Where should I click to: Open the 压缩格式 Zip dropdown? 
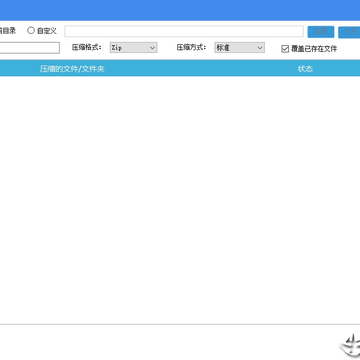point(133,48)
